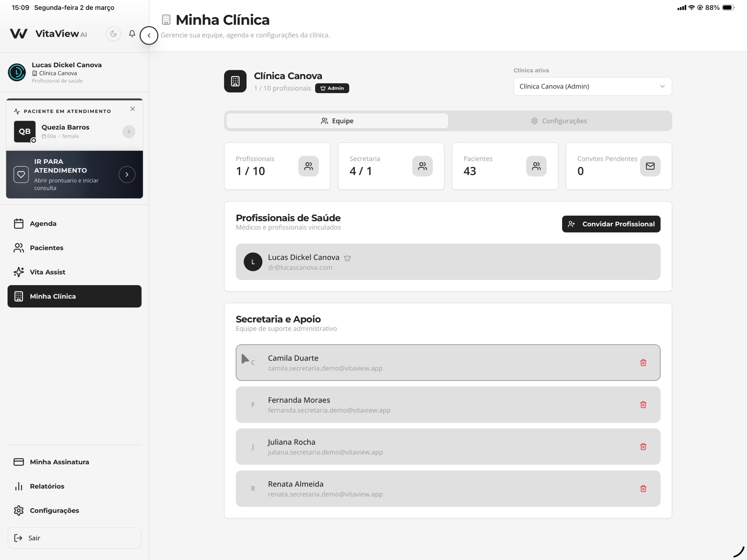Tap the battery indicator in status bar
The height and width of the screenshot is (560, 747).
(x=728, y=7)
